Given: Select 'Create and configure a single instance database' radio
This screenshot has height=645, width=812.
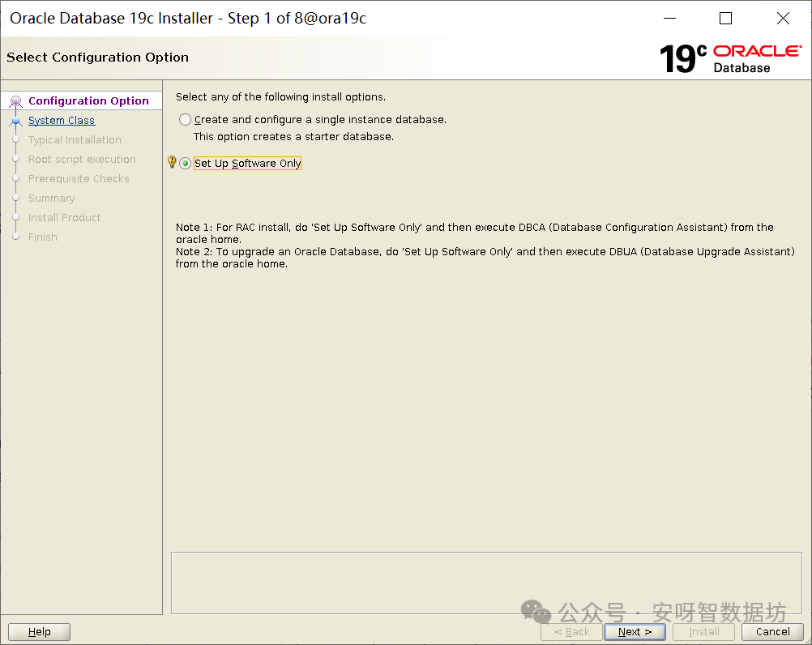Looking at the screenshot, I should (x=185, y=120).
